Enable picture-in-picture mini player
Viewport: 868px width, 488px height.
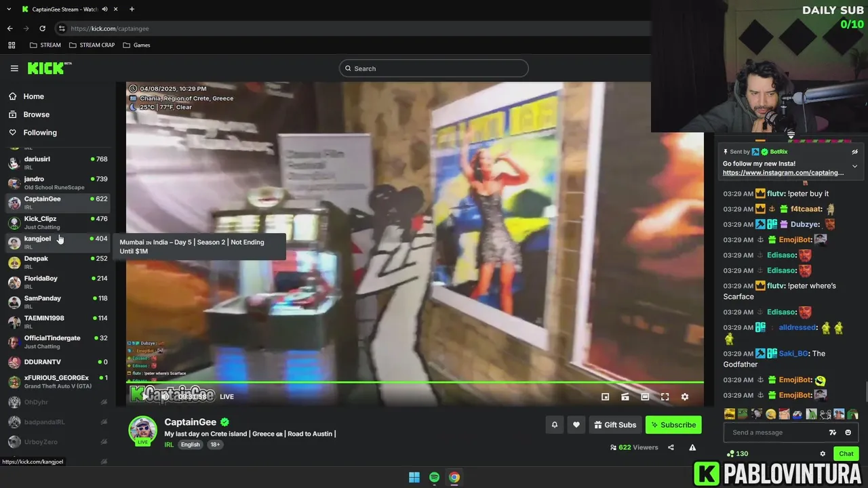tap(606, 396)
